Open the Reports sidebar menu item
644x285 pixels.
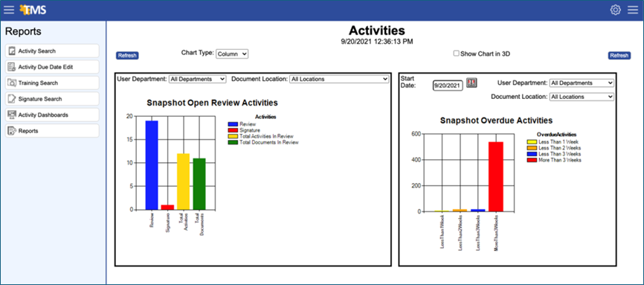(x=52, y=131)
